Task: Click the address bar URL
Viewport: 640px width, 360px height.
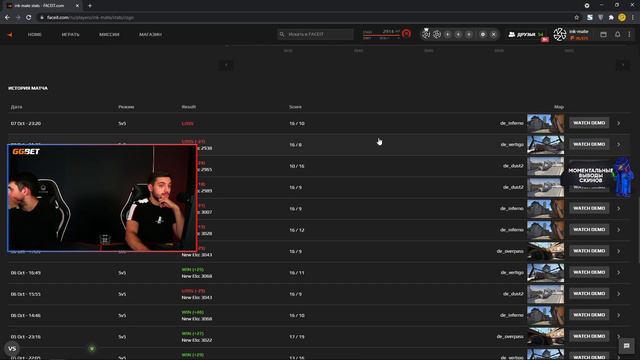Action: click(90, 18)
